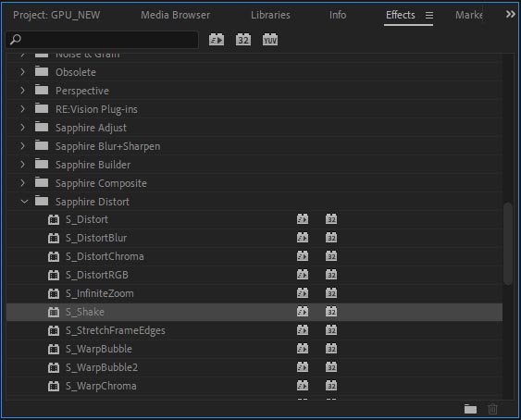Click S_Distort accelerated effect badge
521x420 pixels.
pyautogui.click(x=303, y=219)
